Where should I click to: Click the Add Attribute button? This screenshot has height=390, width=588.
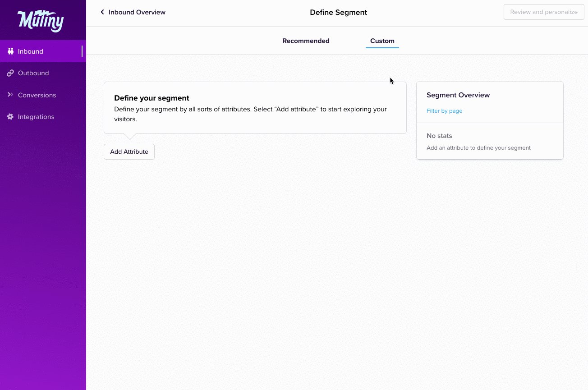tap(129, 152)
